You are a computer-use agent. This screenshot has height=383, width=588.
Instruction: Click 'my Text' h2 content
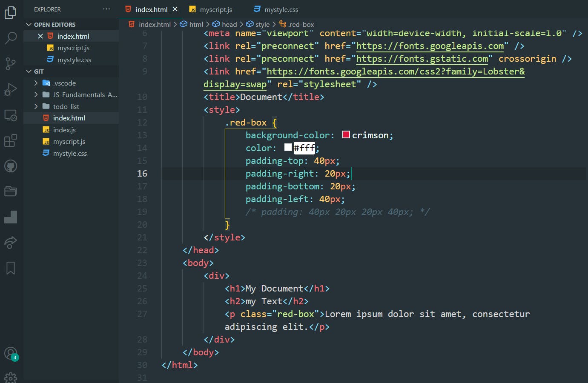coord(264,301)
